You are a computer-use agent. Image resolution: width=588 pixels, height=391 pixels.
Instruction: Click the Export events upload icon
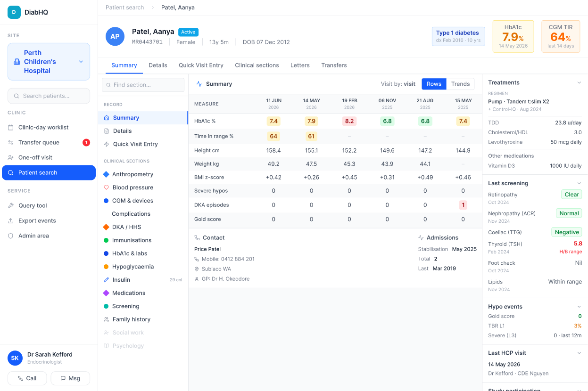tap(11, 220)
